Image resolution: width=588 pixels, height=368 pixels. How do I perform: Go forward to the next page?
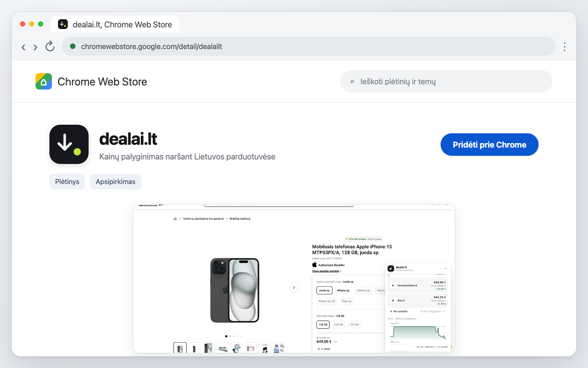tap(36, 47)
